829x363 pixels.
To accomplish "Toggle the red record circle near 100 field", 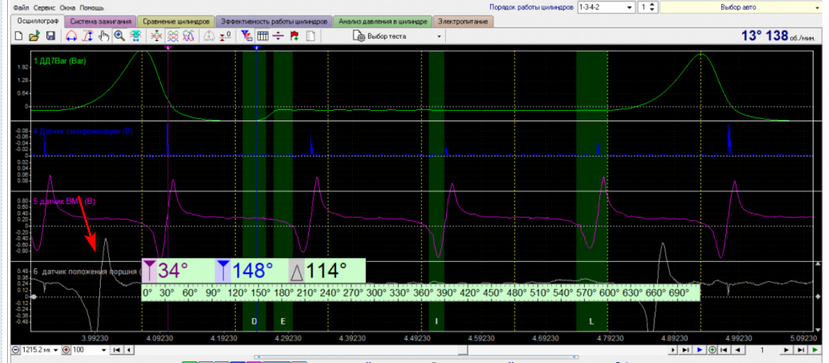I will 66,350.
